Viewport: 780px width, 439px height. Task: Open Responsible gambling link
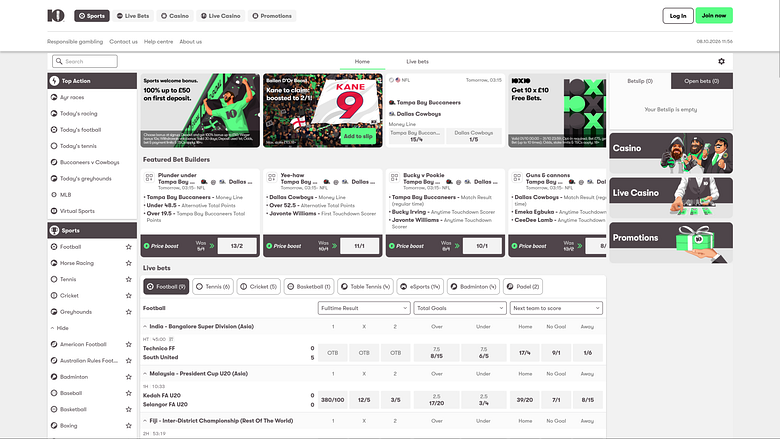pos(75,42)
